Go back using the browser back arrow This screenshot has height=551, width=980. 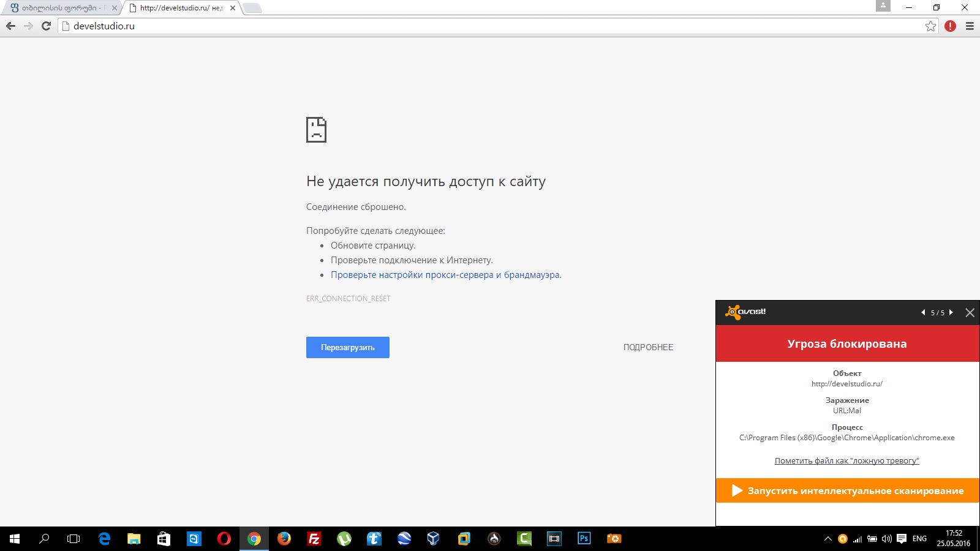10,26
